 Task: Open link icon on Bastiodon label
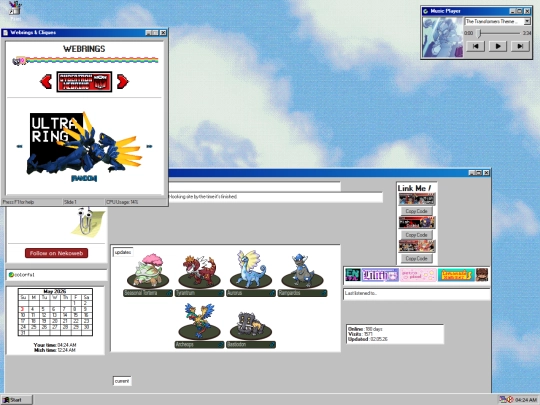(272, 344)
